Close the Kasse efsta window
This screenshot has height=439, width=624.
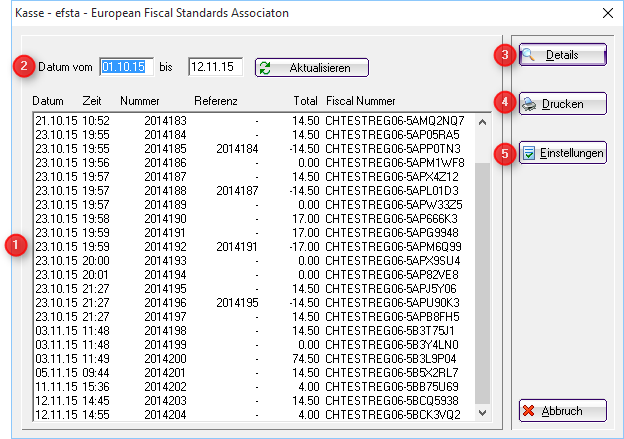604,12
